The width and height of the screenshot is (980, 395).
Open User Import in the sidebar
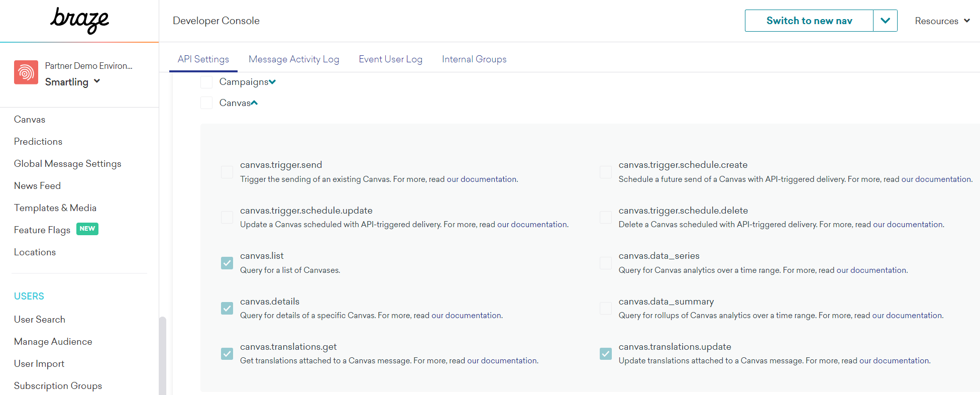pyautogui.click(x=39, y=364)
